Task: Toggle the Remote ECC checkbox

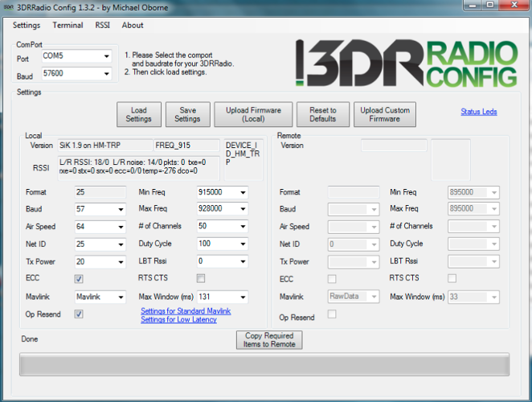Action: click(x=332, y=279)
